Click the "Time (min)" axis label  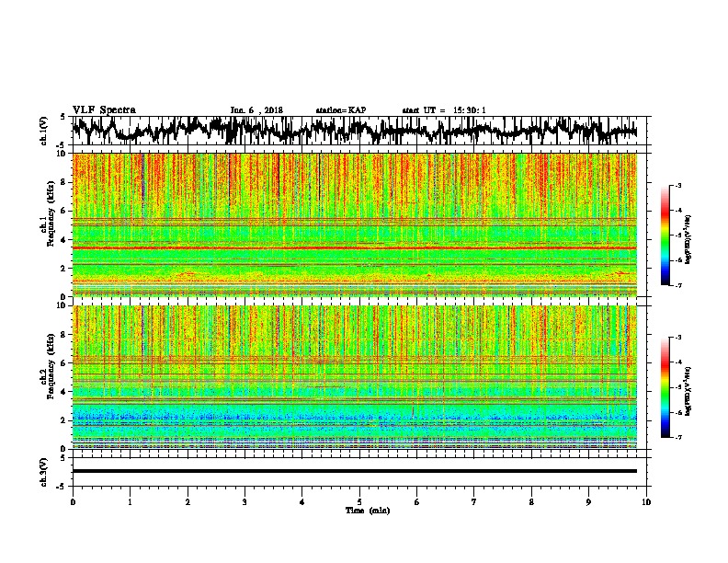pos(368,511)
